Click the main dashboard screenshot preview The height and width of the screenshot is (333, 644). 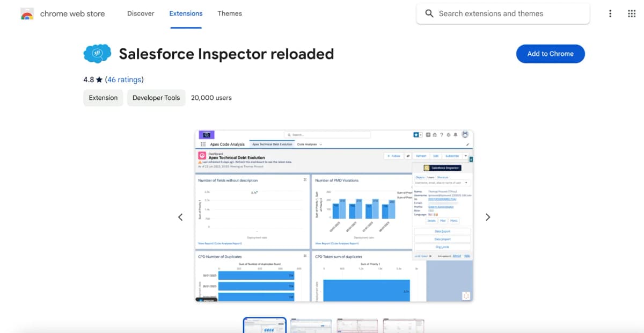334,215
